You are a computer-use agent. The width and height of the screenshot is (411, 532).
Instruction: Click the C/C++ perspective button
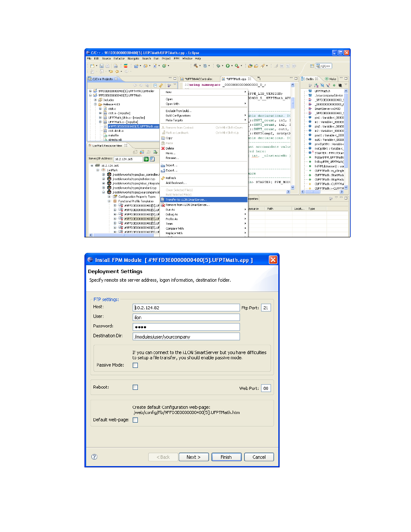pos(324,66)
